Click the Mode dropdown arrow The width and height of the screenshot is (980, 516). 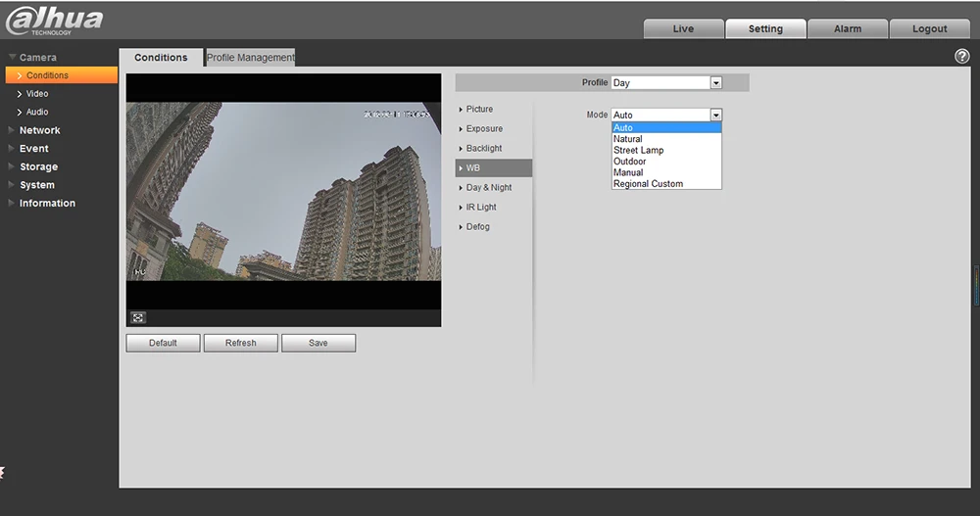[x=716, y=115]
